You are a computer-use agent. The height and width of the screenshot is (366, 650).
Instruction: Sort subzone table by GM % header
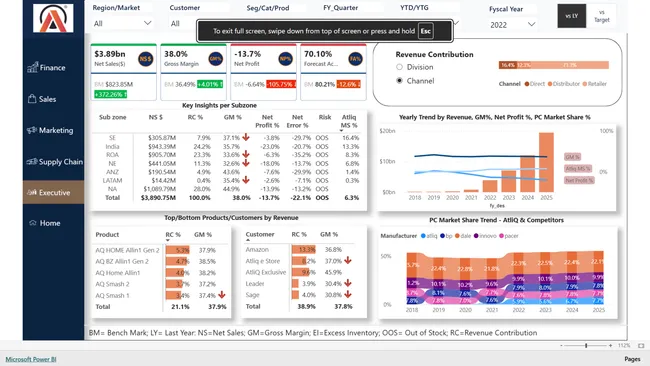click(233, 117)
